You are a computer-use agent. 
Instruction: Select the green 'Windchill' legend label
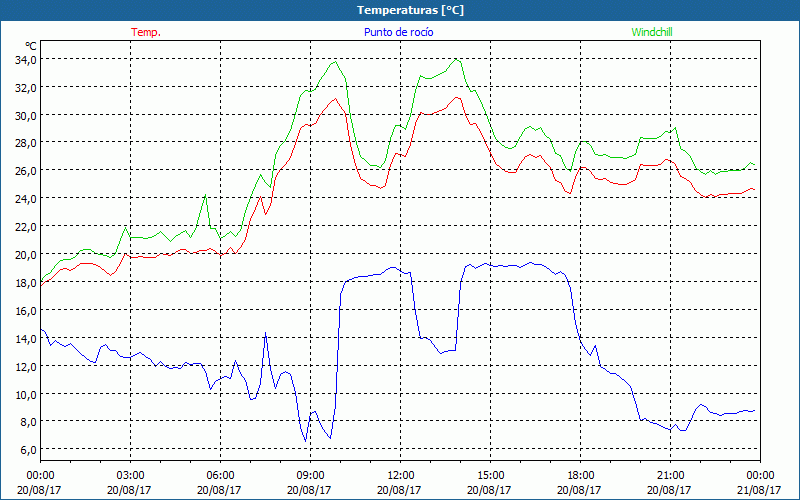click(x=652, y=32)
